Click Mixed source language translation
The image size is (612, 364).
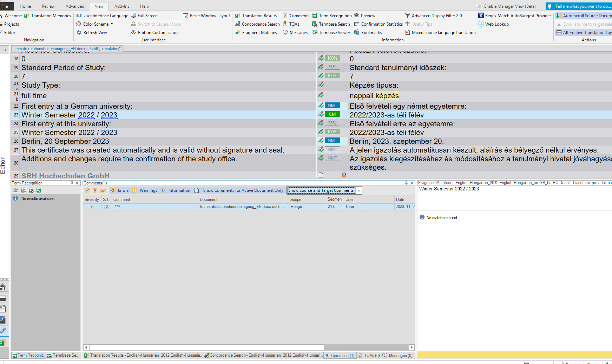440,33
